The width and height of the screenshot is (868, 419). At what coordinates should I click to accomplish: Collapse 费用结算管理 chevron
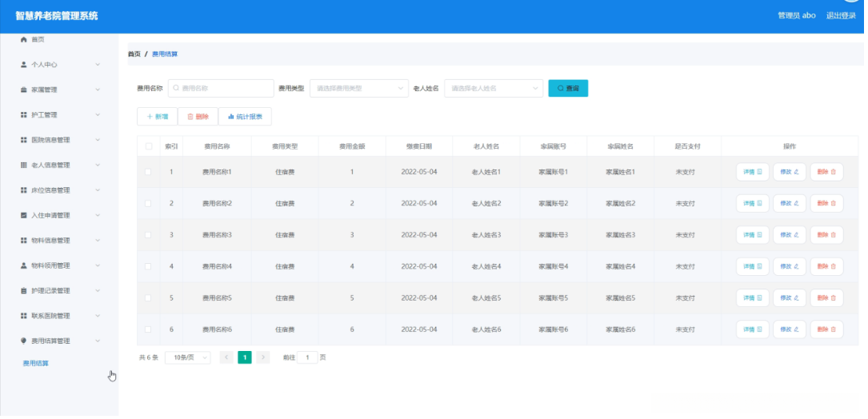98,341
